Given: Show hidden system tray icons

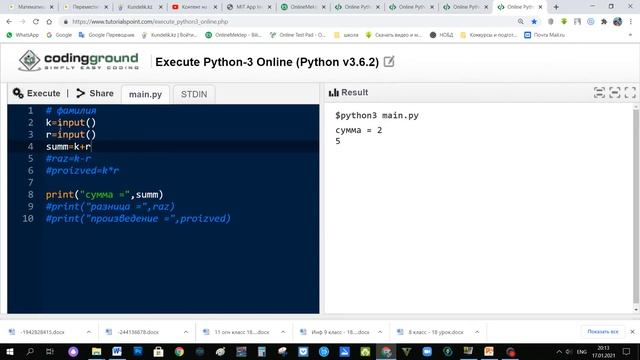Looking at the screenshot, I should point(559,351).
